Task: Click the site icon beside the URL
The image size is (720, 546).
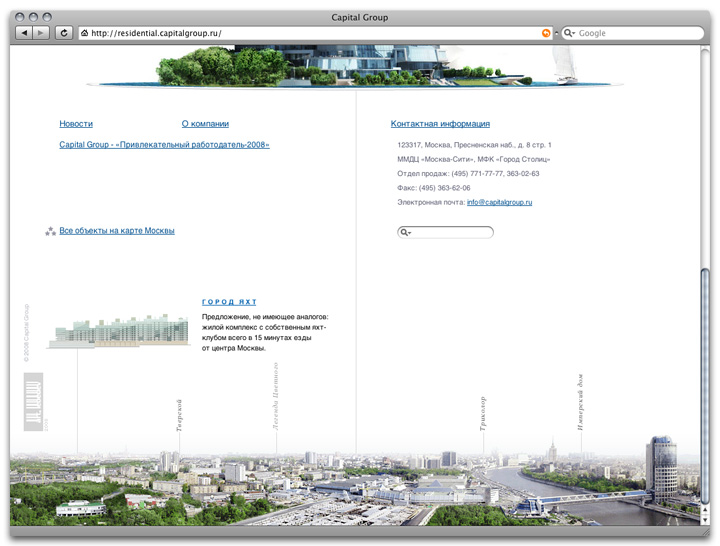Action: (84, 33)
